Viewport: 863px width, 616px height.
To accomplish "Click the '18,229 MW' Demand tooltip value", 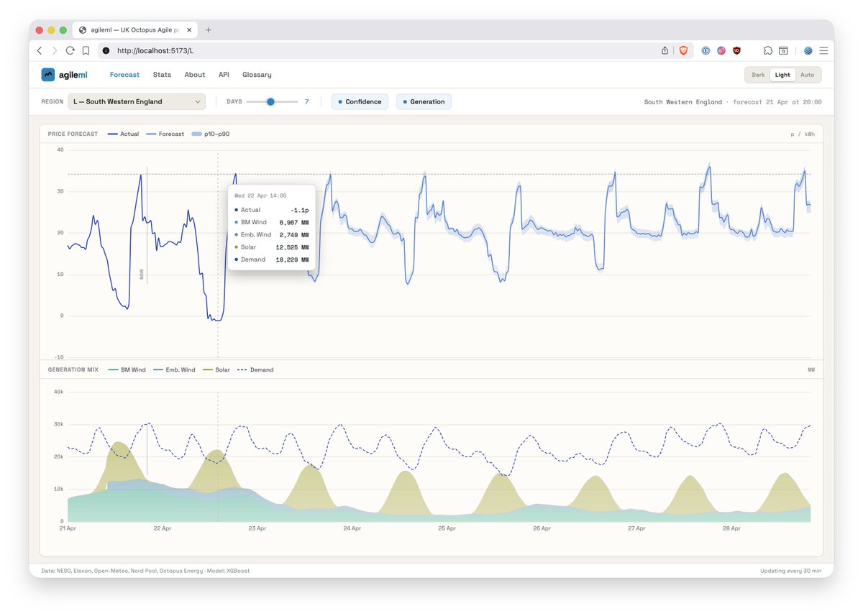I will (x=293, y=259).
